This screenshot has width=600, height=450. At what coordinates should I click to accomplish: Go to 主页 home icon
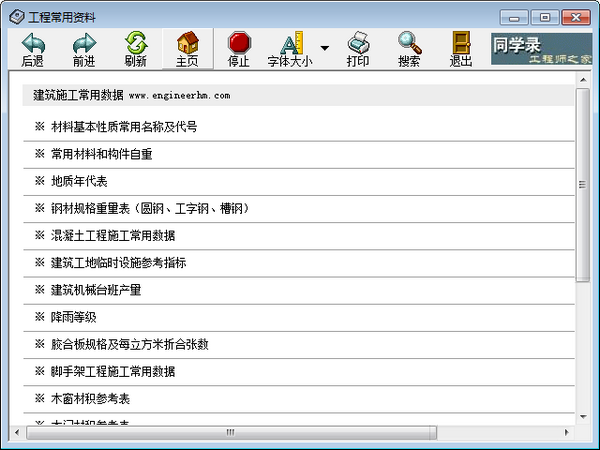[x=187, y=43]
